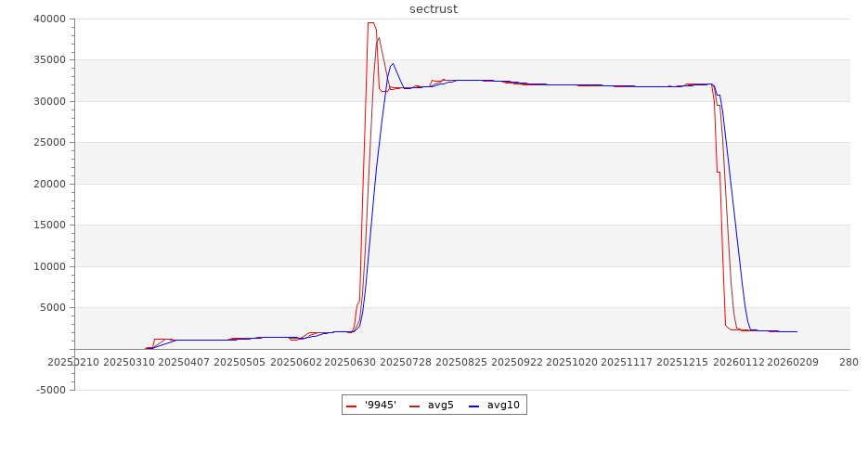Click the 20251020 date on x-axis

[x=572, y=362]
